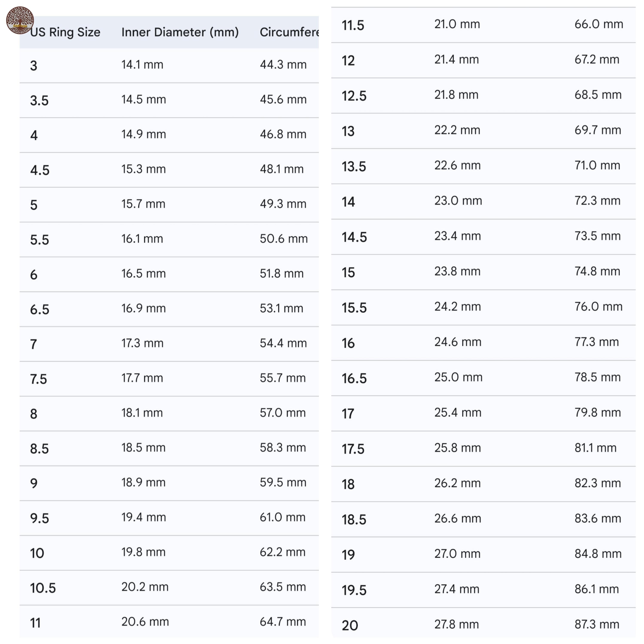Click ring size 15 row label
The height and width of the screenshot is (644, 644).
click(x=348, y=273)
